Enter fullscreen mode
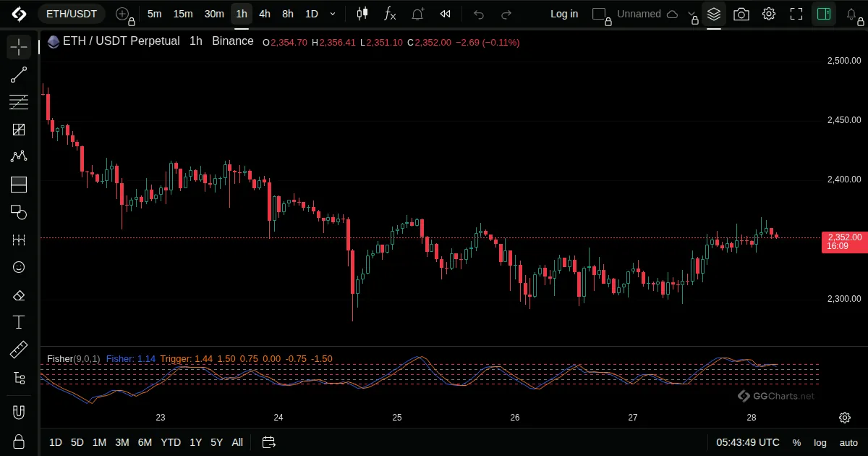 (796, 14)
